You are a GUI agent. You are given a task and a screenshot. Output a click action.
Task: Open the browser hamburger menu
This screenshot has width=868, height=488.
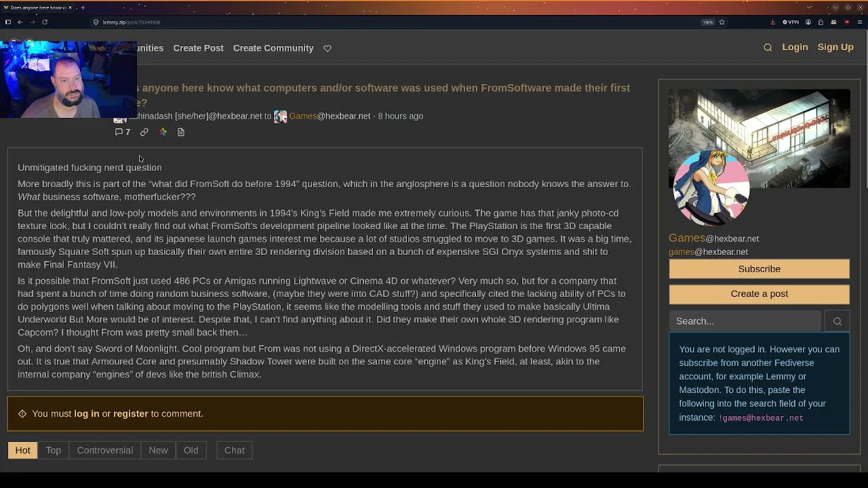[x=860, y=22]
